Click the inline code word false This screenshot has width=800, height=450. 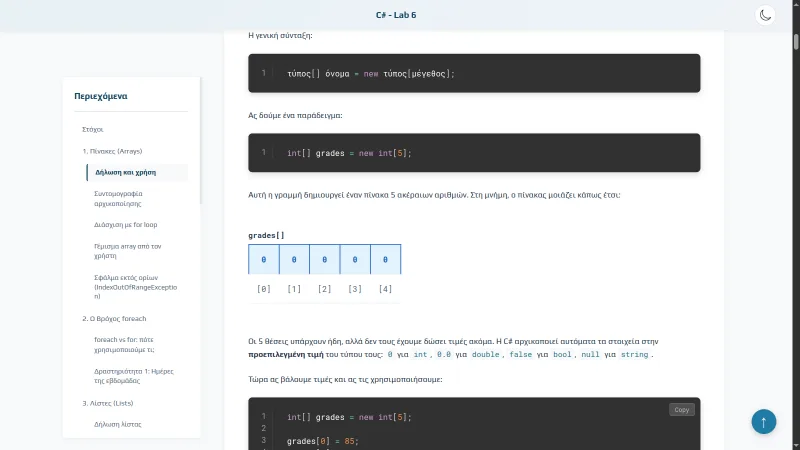click(x=520, y=354)
